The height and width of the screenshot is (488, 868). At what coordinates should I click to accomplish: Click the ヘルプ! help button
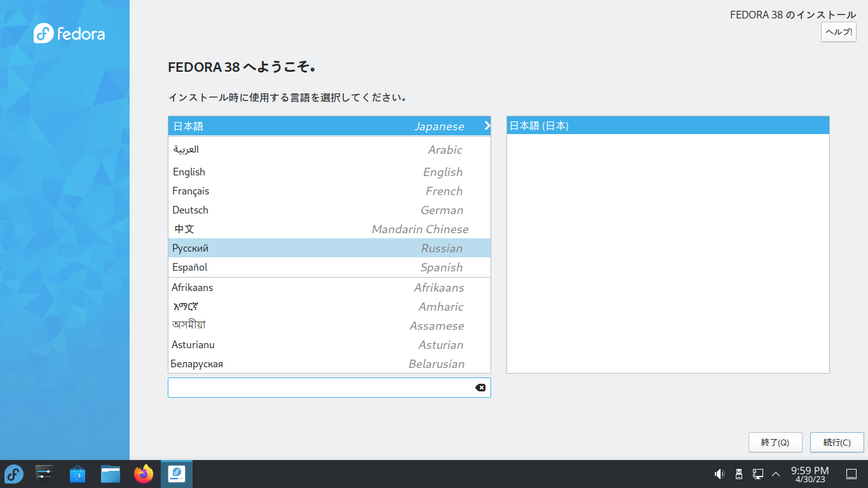839,32
